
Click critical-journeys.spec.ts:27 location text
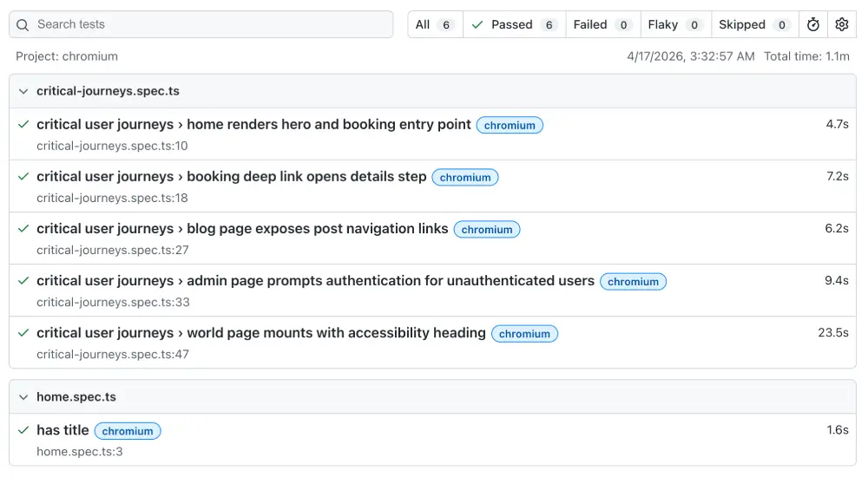point(112,250)
